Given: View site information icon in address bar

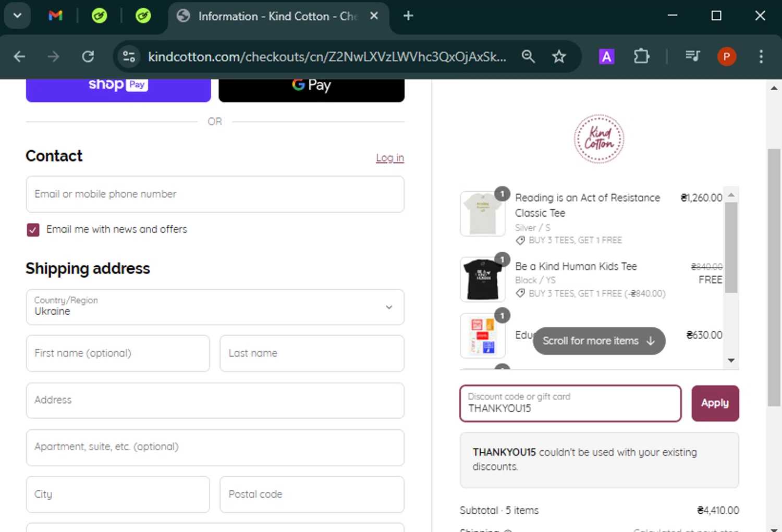Looking at the screenshot, I should click(129, 56).
